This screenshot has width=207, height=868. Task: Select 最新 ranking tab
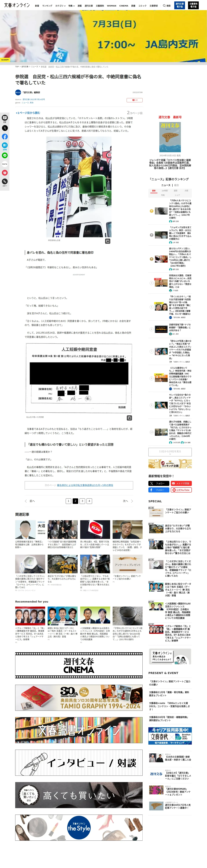154,191
